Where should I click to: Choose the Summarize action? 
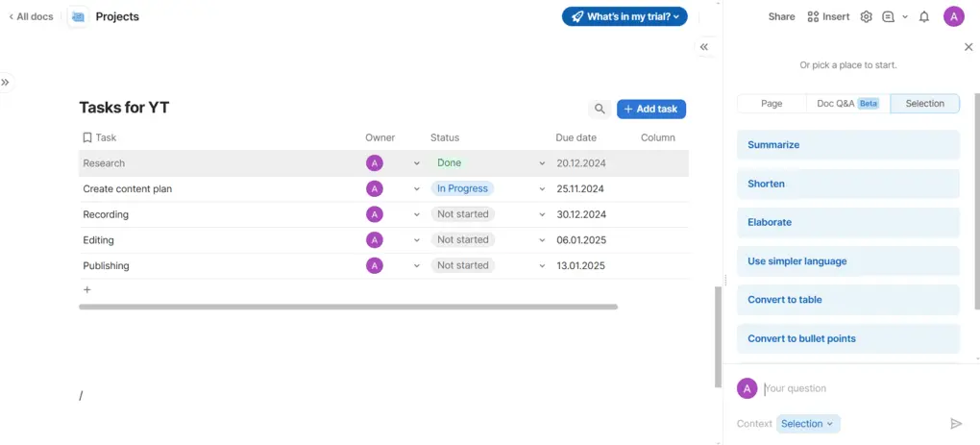coord(848,145)
